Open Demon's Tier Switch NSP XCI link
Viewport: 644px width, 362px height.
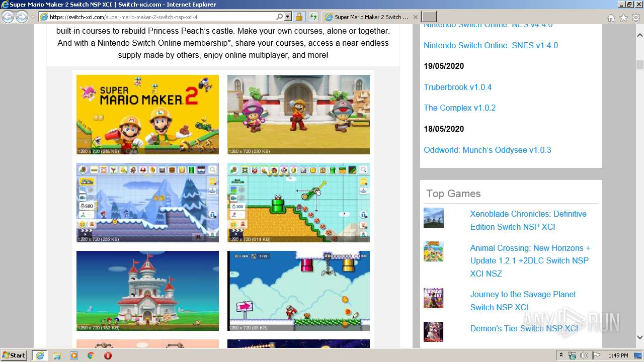coord(524,328)
